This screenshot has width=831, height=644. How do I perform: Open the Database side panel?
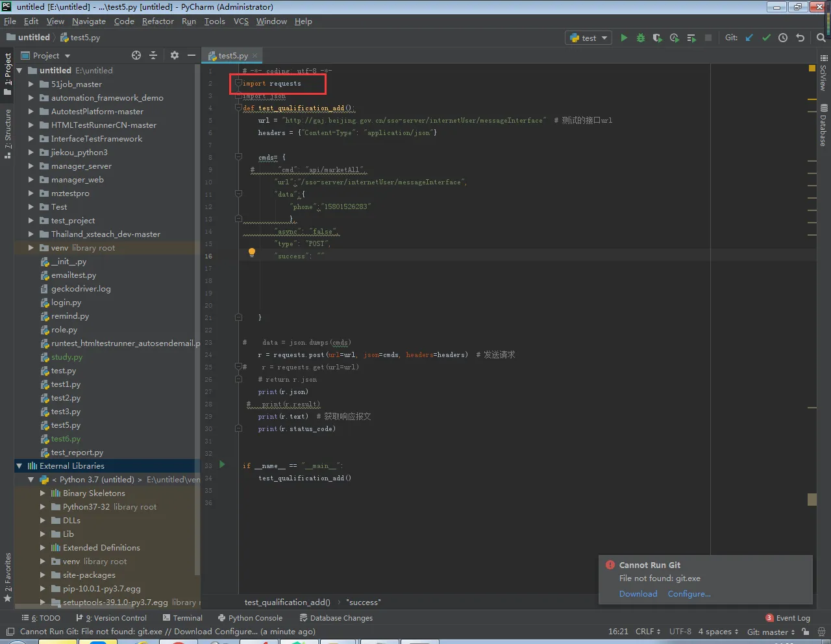pyautogui.click(x=823, y=125)
